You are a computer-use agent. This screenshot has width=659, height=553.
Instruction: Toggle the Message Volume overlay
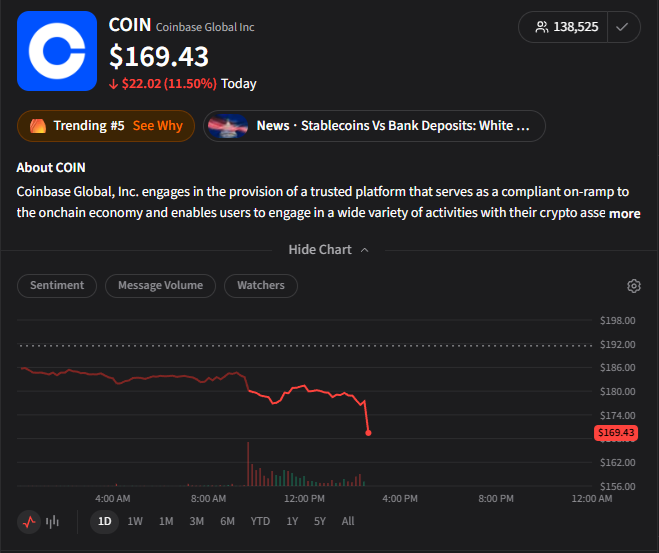[160, 286]
